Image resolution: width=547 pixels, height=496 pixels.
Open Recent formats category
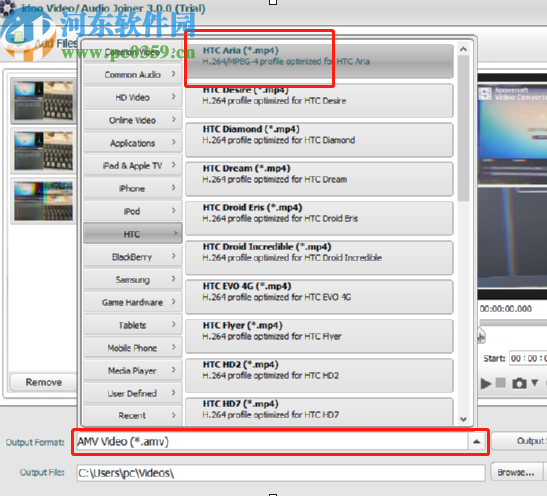(133, 415)
